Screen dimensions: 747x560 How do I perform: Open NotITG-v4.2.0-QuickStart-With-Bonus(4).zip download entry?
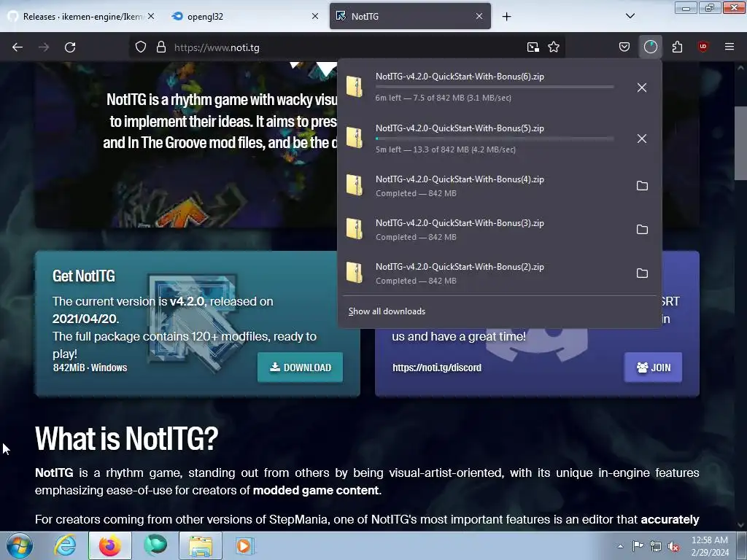click(484, 186)
